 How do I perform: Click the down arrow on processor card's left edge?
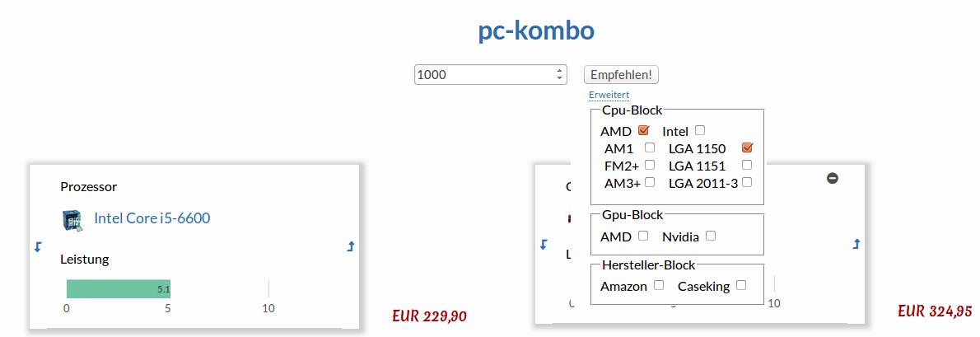tap(38, 247)
